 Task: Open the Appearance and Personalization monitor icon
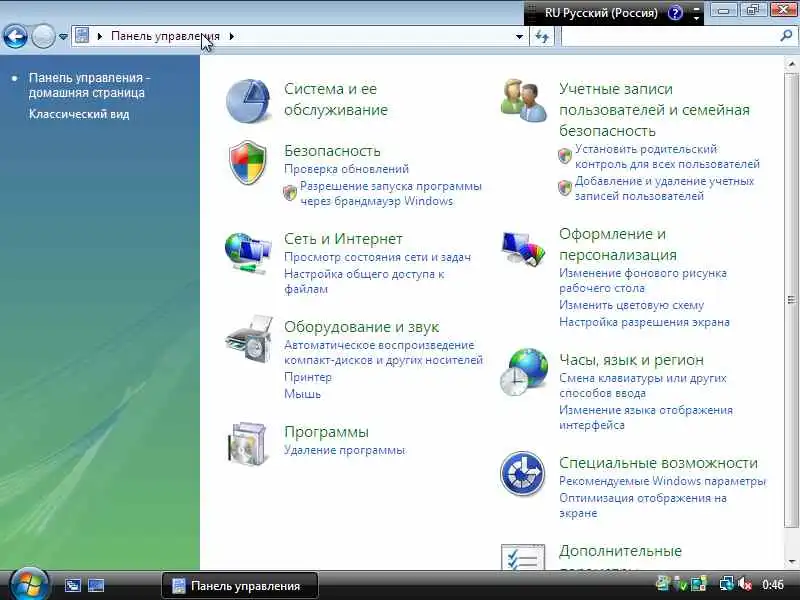(523, 248)
